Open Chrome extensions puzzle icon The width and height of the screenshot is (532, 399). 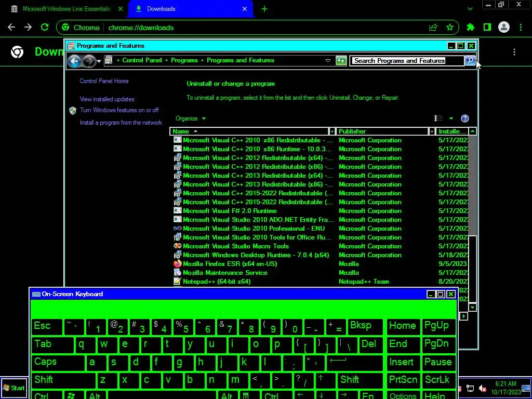(x=471, y=28)
